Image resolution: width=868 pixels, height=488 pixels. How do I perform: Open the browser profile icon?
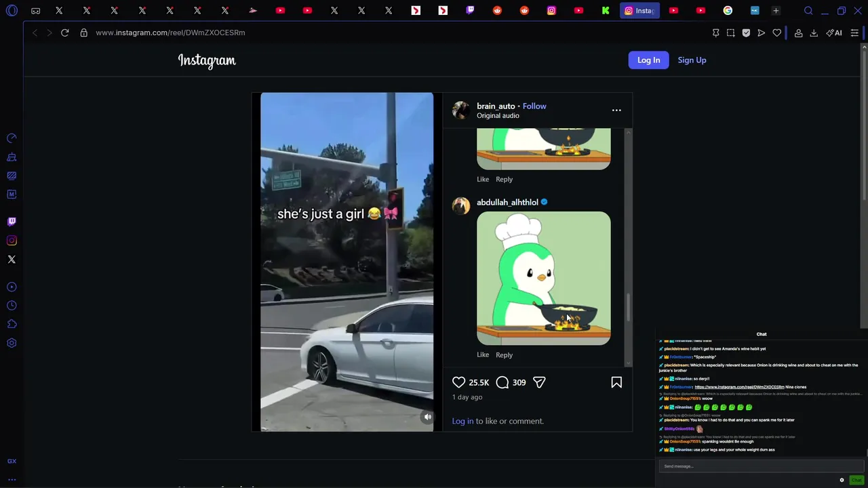pos(799,33)
